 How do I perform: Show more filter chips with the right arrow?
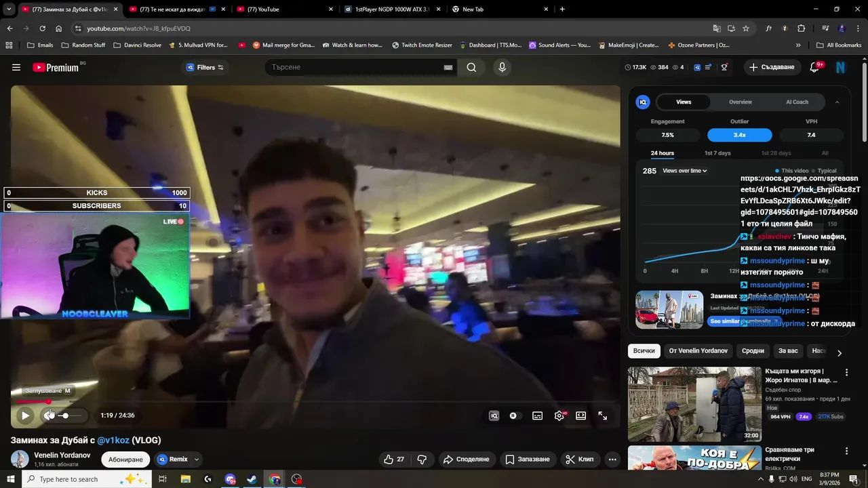[839, 353]
